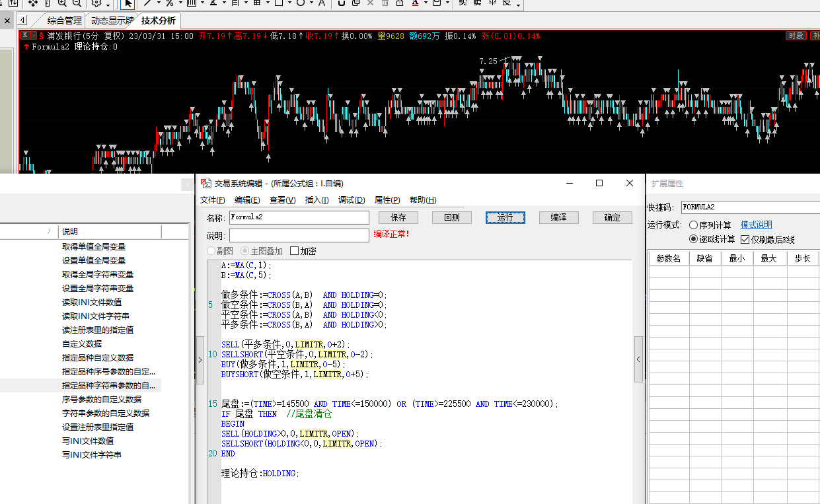Click the tab scroll left arrow
Viewport: 820px width, 504px height.
point(22,20)
